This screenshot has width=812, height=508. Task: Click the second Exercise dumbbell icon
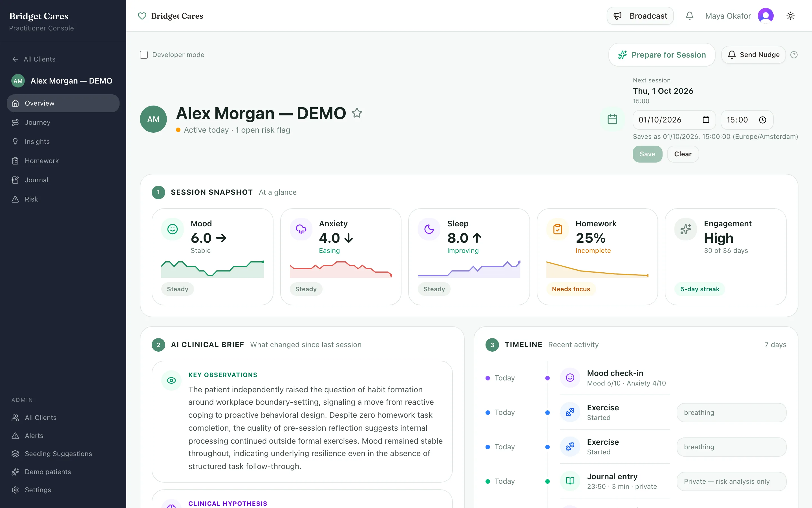[x=570, y=446]
